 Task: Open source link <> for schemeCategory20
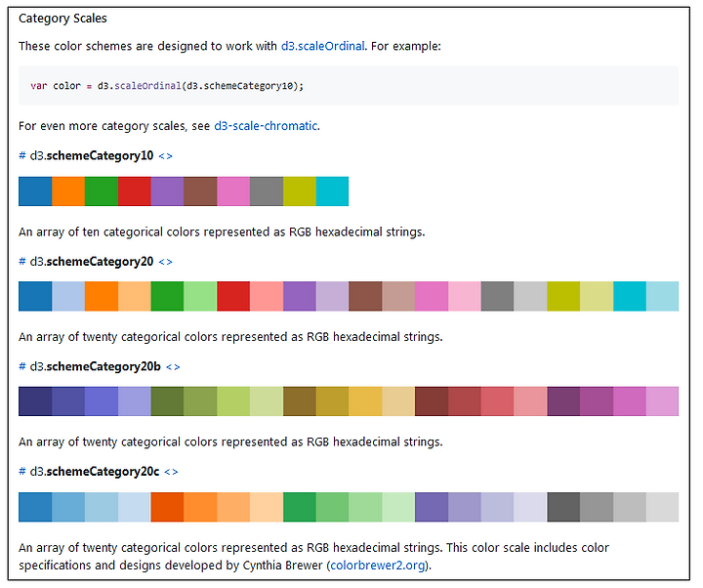coord(165,262)
